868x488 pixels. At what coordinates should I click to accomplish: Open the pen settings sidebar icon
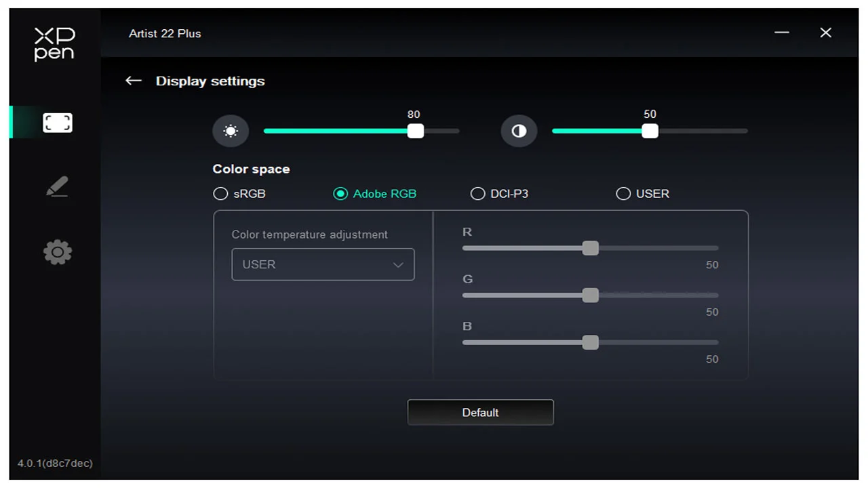pos(57,187)
